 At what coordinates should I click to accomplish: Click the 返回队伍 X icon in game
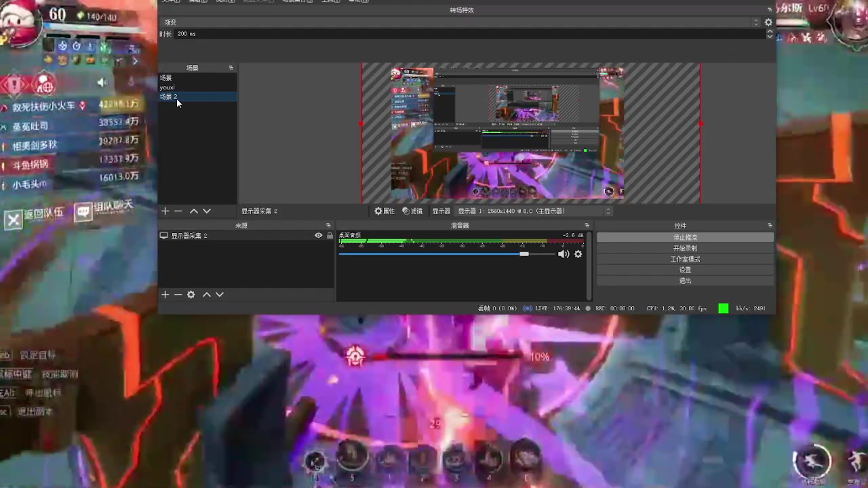coord(13,218)
